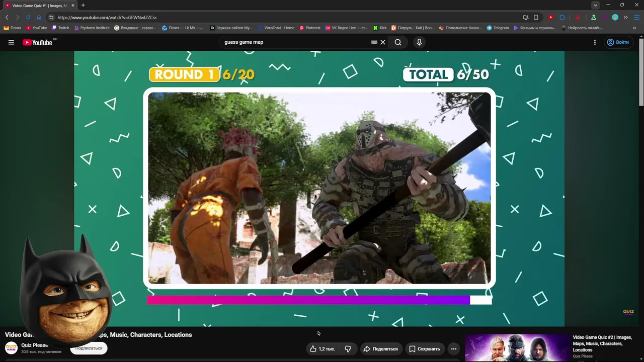Open the Патруль - Kati bookmark
This screenshot has width=644, height=362.
(x=413, y=28)
